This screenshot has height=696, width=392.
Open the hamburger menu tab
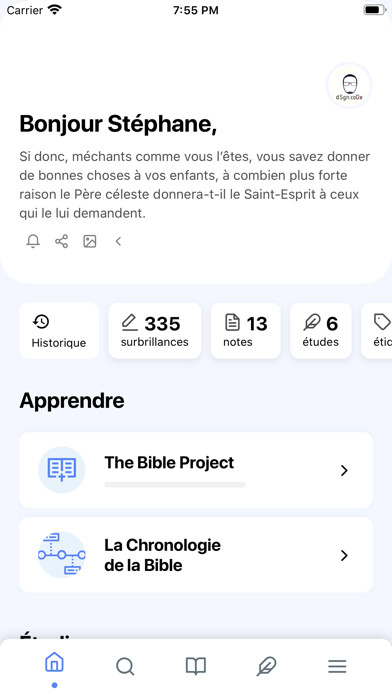[x=337, y=666]
